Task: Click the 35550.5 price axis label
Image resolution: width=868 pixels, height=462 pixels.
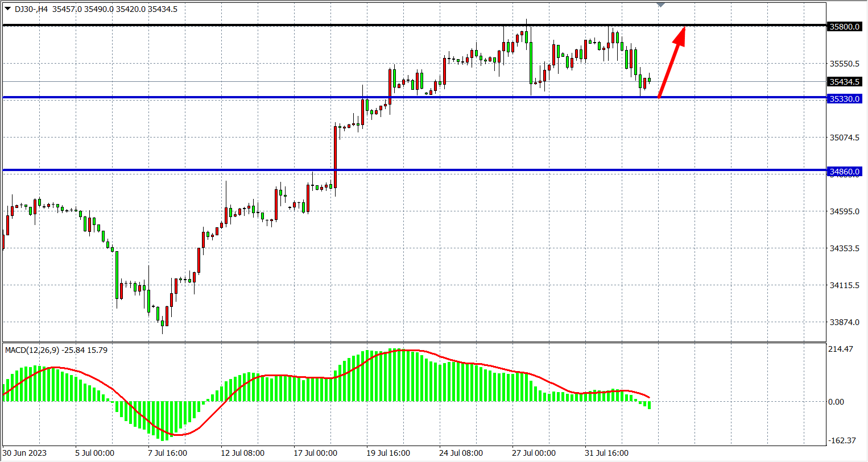Action: 845,64
